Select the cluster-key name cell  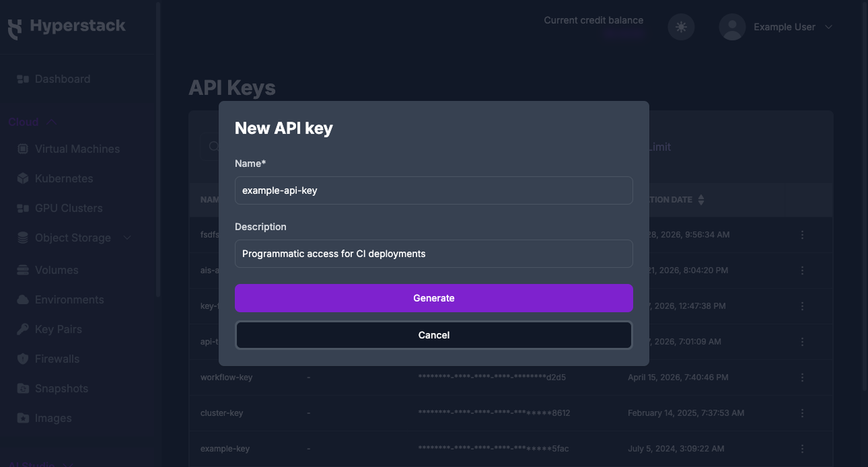(222, 413)
